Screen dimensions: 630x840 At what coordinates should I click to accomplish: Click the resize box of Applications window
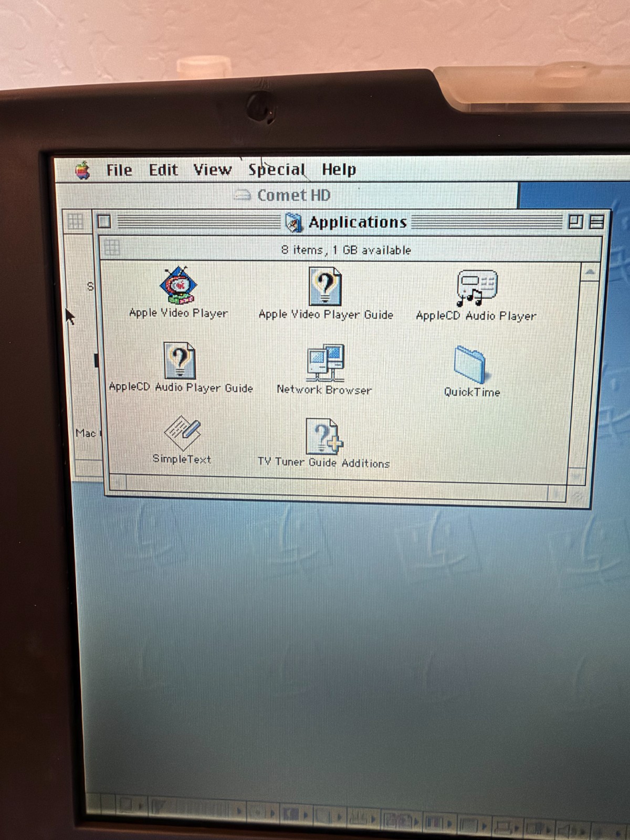pyautogui.click(x=576, y=496)
